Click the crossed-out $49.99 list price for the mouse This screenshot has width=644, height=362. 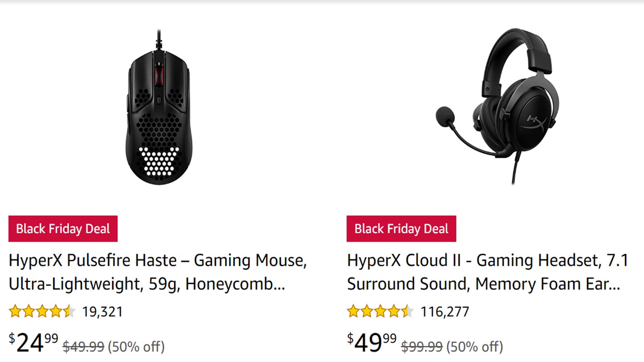point(84,347)
